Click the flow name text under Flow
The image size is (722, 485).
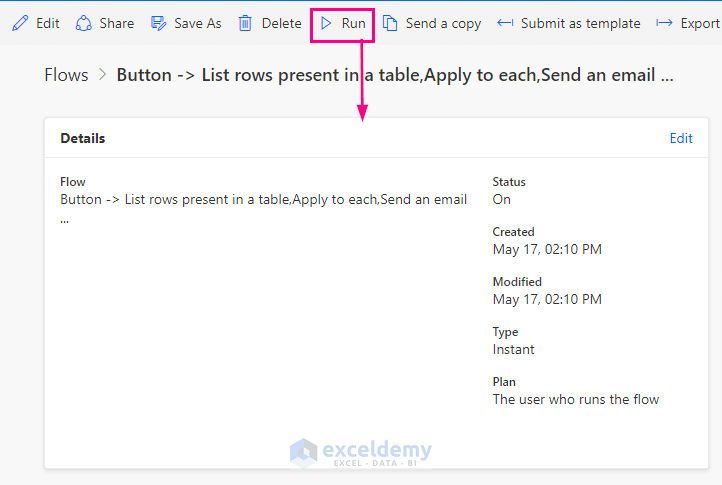click(x=263, y=199)
